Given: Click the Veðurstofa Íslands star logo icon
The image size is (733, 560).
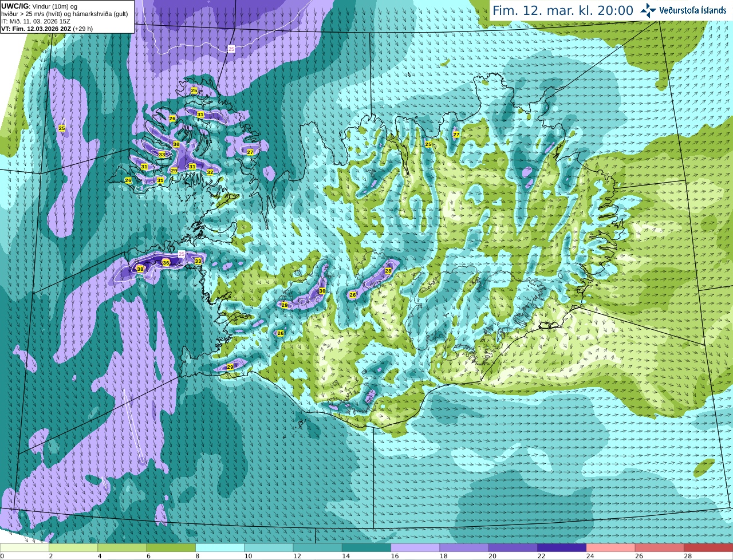Looking at the screenshot, I should (648, 10).
